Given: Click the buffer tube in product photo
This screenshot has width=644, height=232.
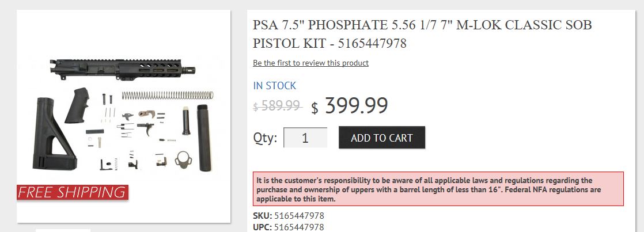Looking at the screenshot, I should [x=203, y=138].
